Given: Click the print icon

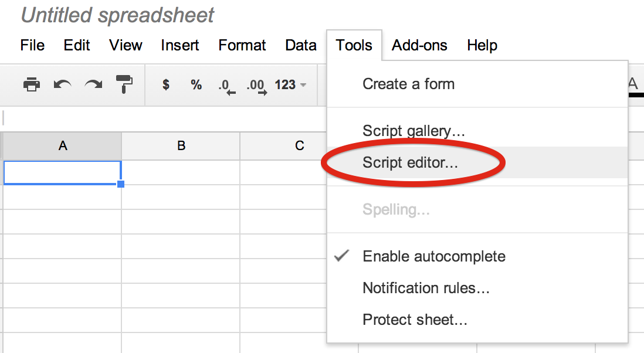Looking at the screenshot, I should (32, 85).
